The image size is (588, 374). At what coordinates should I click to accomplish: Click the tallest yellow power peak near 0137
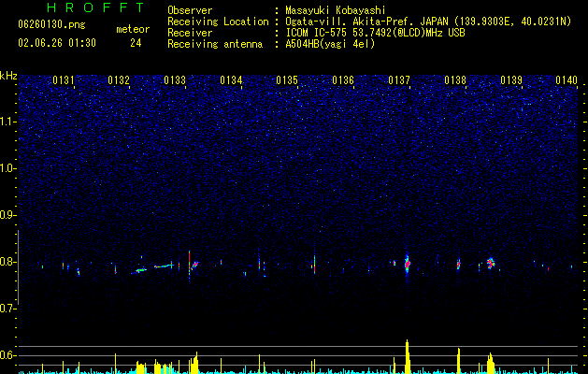[408, 356]
